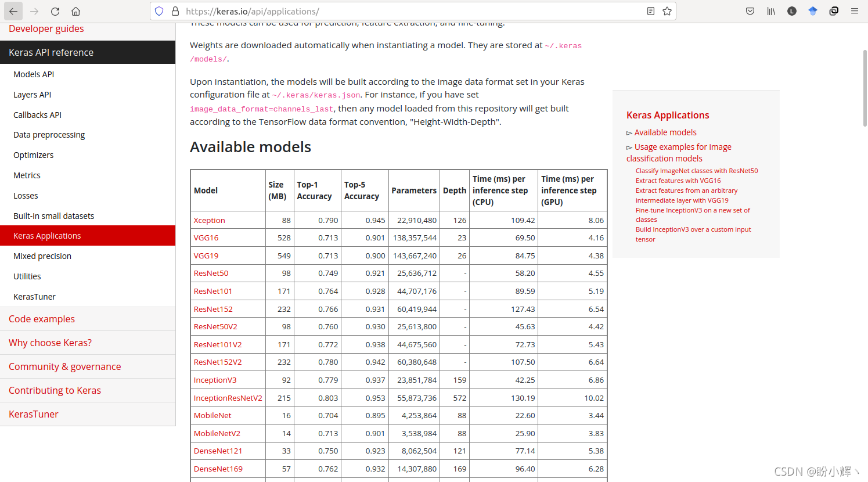Open the ResNet101V2 model link
Image resolution: width=868 pixels, height=482 pixels.
(x=217, y=344)
